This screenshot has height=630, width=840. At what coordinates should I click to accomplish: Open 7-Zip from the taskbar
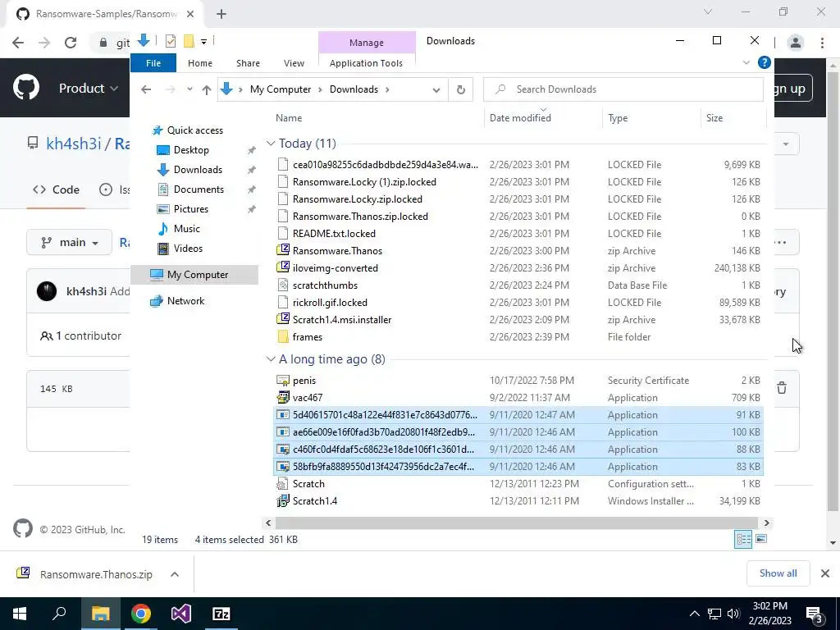point(221,614)
